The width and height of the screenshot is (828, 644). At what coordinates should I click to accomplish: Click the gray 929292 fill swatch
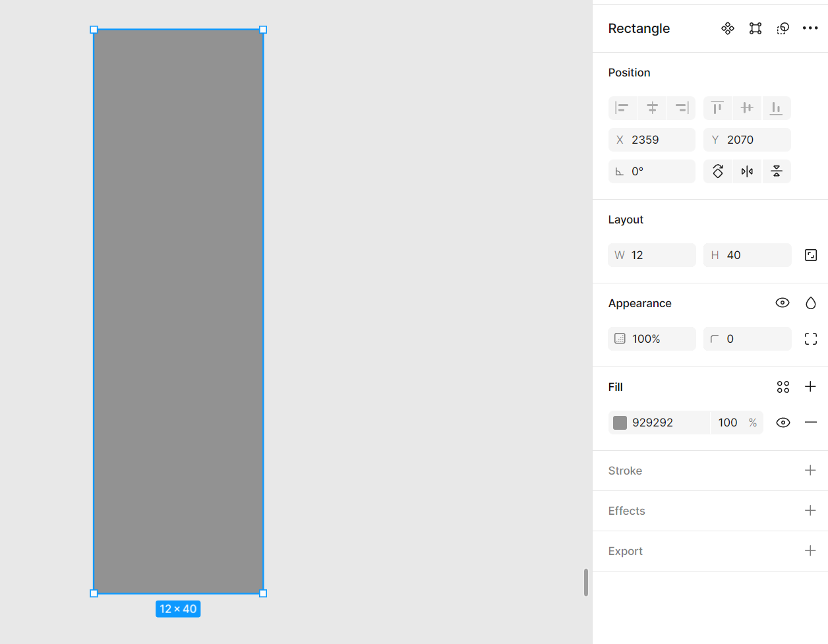pyautogui.click(x=620, y=423)
